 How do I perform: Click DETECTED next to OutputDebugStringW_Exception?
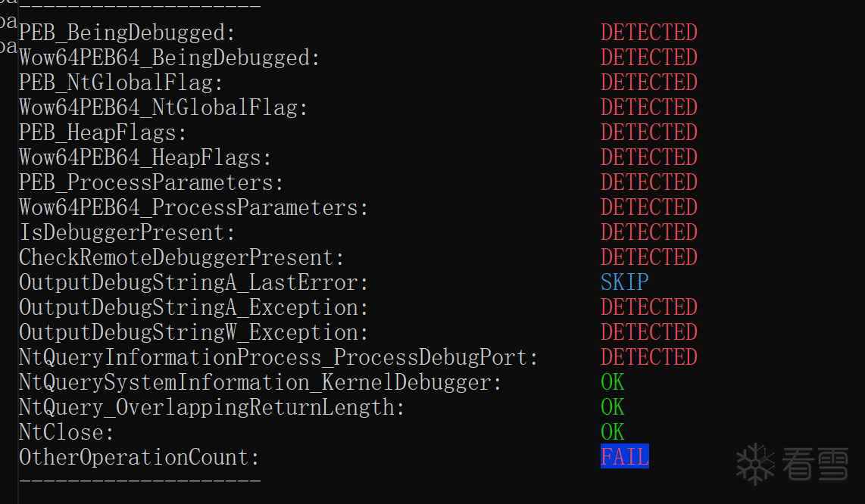click(x=649, y=332)
